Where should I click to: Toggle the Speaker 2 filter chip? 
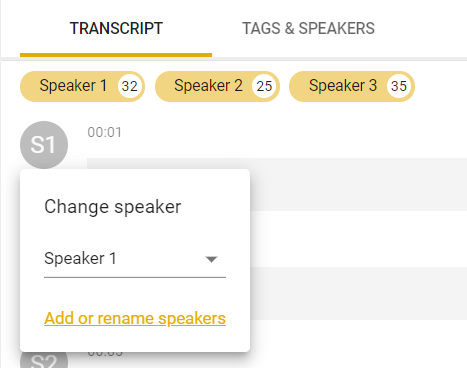tap(217, 86)
